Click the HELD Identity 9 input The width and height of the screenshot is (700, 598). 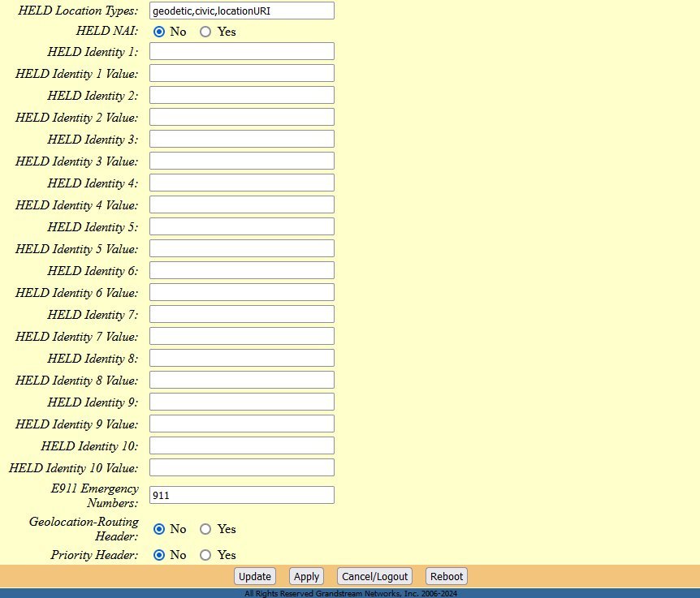point(242,402)
